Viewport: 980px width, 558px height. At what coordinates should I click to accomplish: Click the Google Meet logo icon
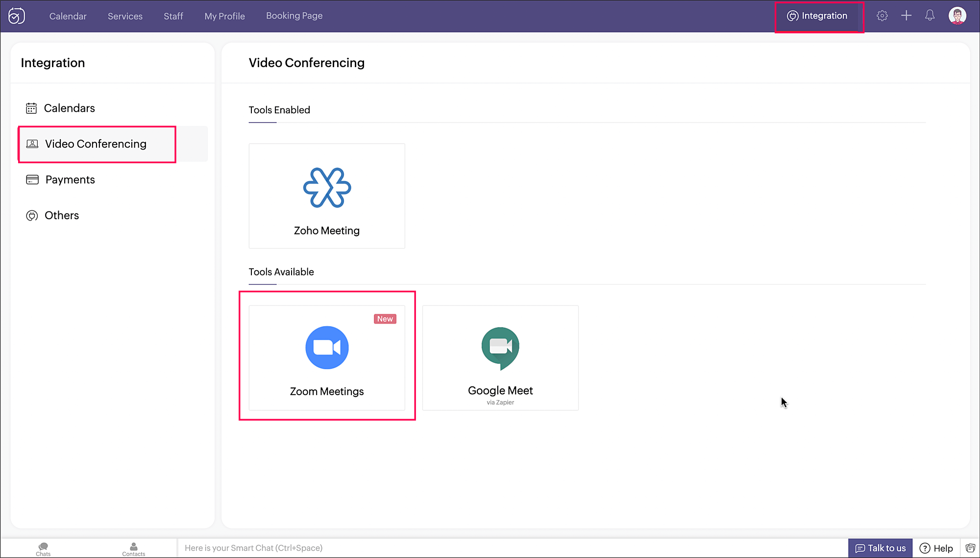point(500,348)
